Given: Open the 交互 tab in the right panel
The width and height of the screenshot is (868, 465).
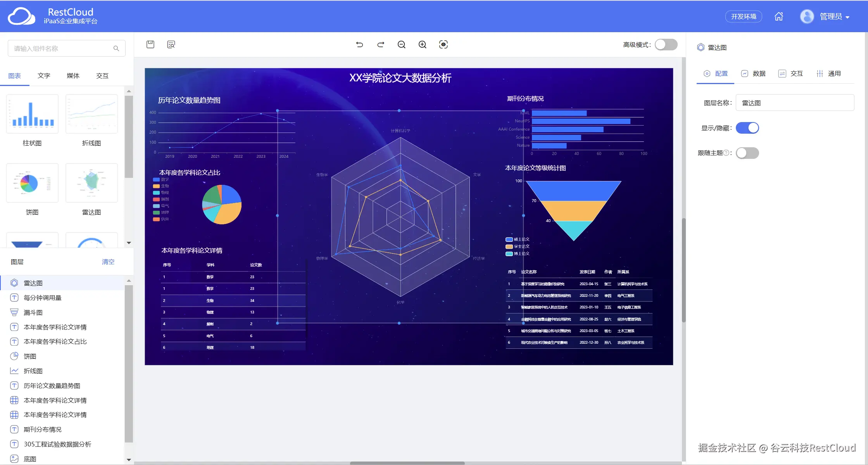Looking at the screenshot, I should click(x=790, y=74).
